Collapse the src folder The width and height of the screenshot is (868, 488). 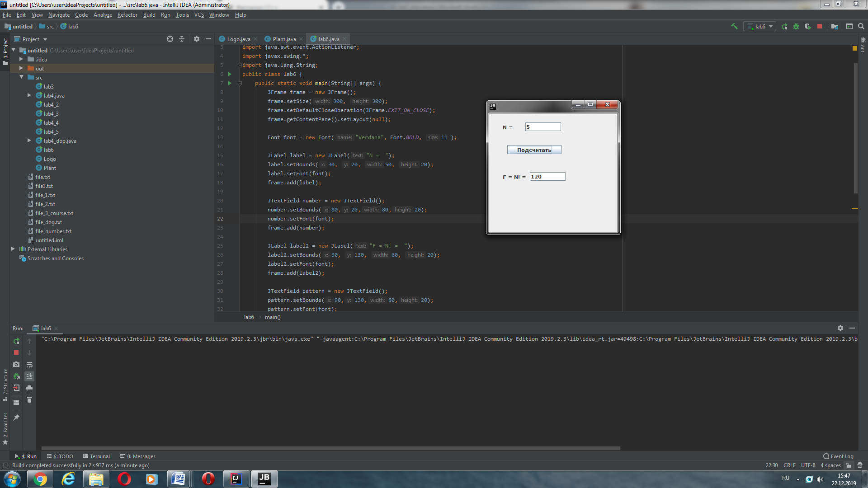pyautogui.click(x=21, y=77)
